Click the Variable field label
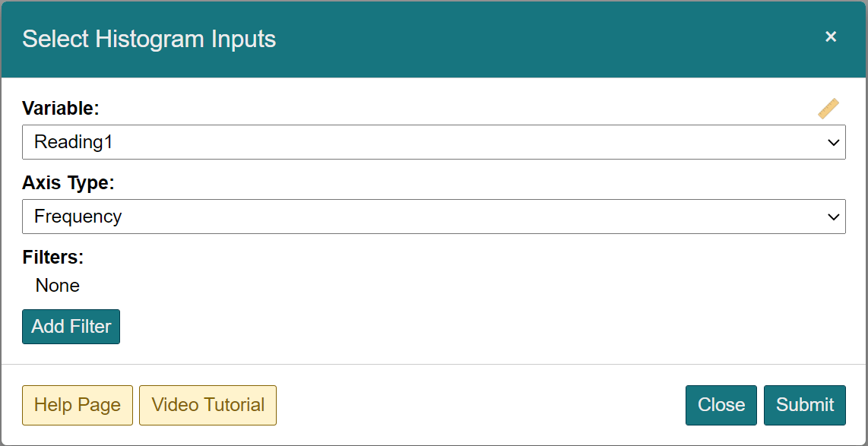The height and width of the screenshot is (446, 868). pos(61,109)
